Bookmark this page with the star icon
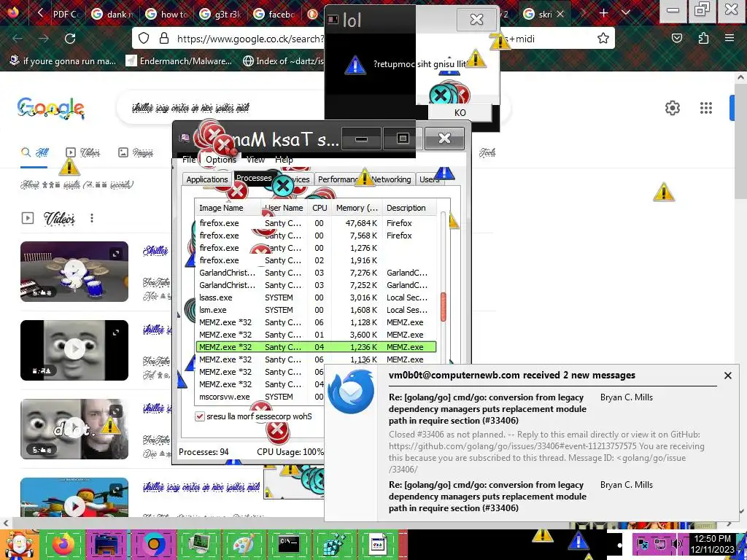 click(x=603, y=39)
